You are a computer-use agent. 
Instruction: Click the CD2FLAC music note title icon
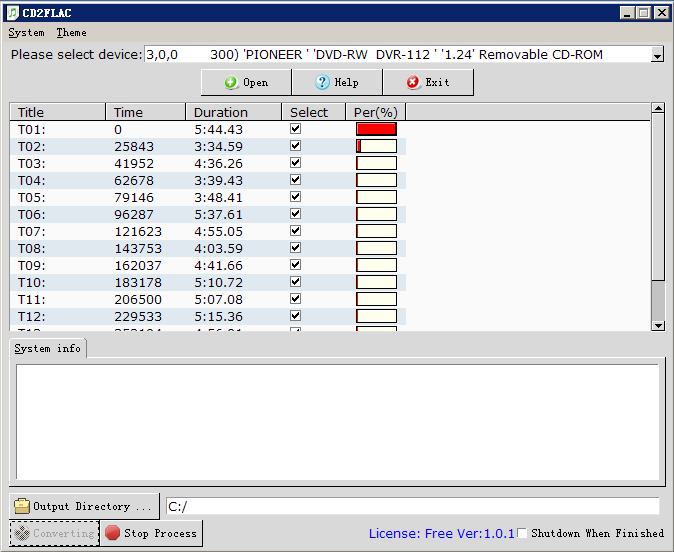click(13, 13)
